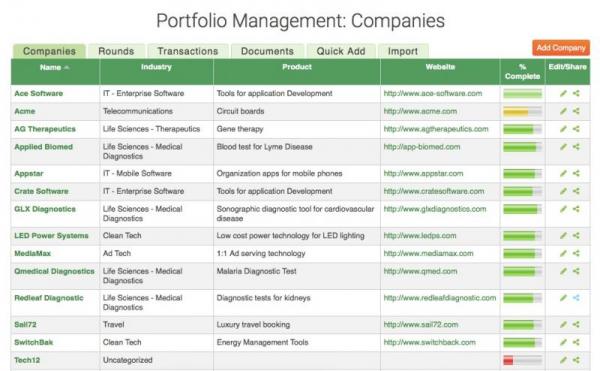600x371 pixels.
Task: Sort table by Industry column header
Action: [156, 67]
